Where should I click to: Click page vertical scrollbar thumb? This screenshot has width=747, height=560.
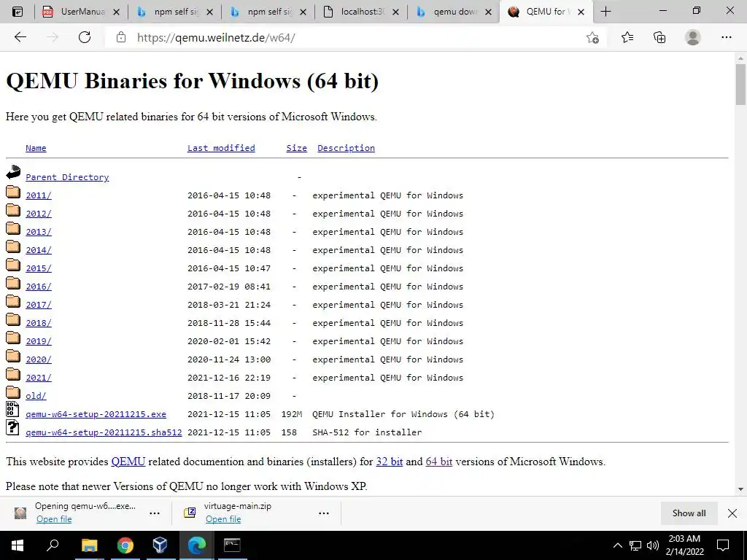[x=740, y=85]
